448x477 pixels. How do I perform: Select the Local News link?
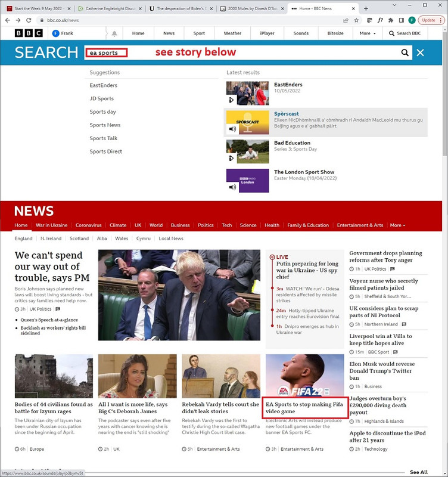[x=171, y=238]
